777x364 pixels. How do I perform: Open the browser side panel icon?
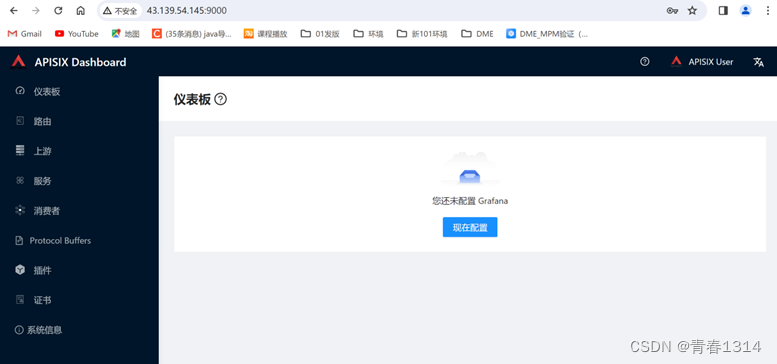pyautogui.click(x=723, y=10)
